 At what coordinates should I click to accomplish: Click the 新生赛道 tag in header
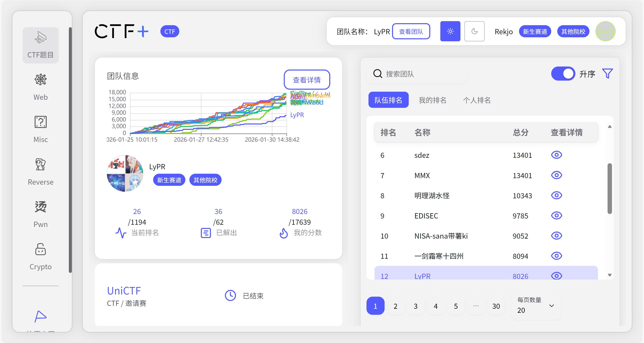pos(535,31)
